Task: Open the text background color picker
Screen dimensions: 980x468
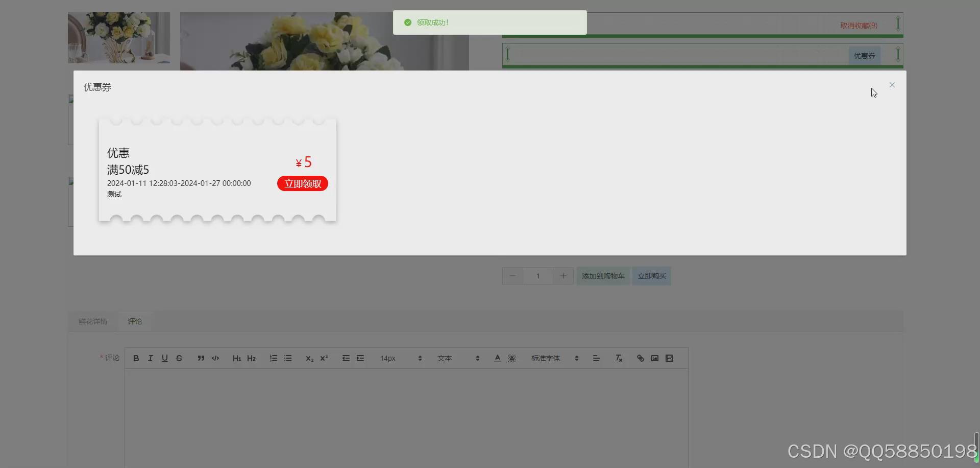Action: [512, 358]
